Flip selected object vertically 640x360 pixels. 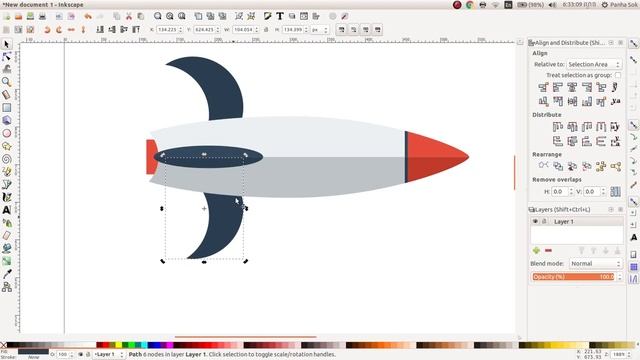[83, 30]
